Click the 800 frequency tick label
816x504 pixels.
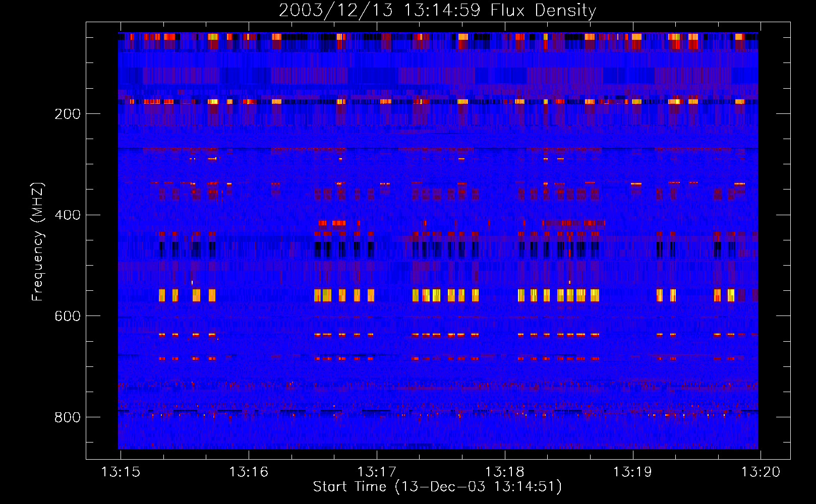(68, 417)
